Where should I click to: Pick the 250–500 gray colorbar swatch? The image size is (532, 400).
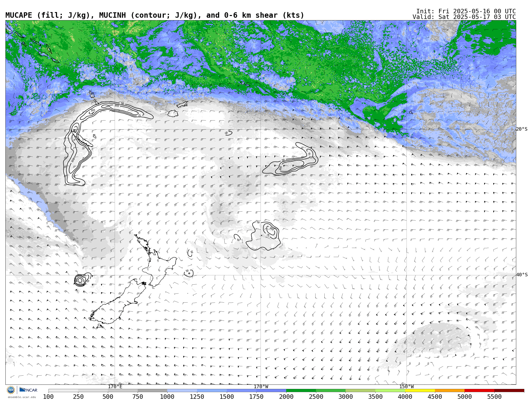click(93, 391)
